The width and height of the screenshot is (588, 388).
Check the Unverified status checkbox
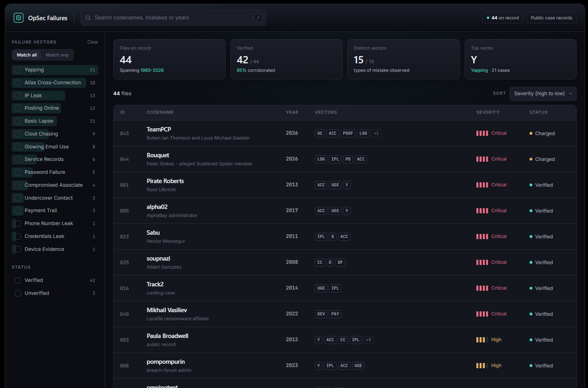[x=18, y=294]
